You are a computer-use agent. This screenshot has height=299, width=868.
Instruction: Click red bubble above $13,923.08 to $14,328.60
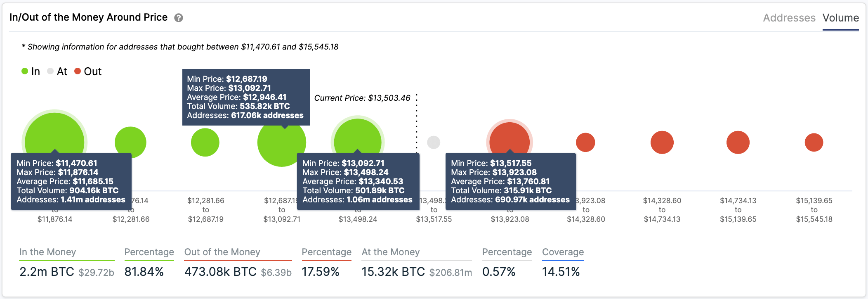point(585,142)
